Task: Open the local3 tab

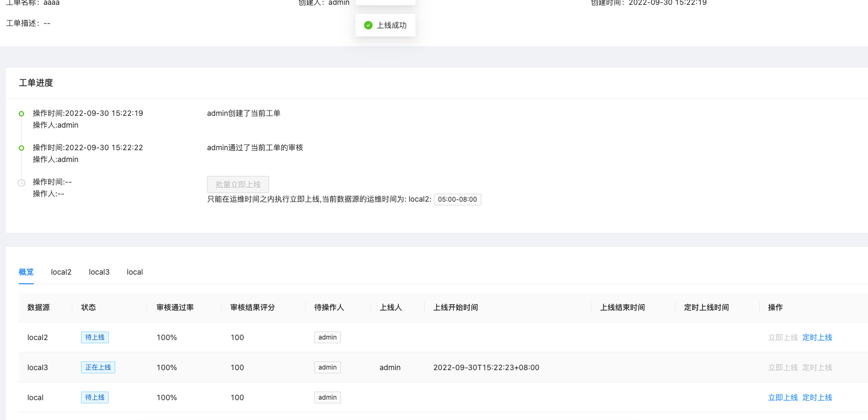Action: coord(99,272)
